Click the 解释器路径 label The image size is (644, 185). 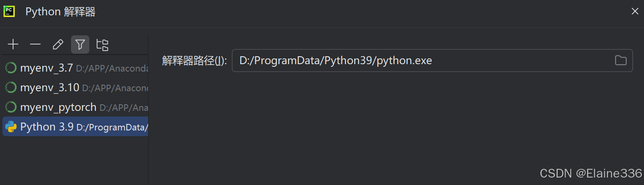tap(194, 61)
